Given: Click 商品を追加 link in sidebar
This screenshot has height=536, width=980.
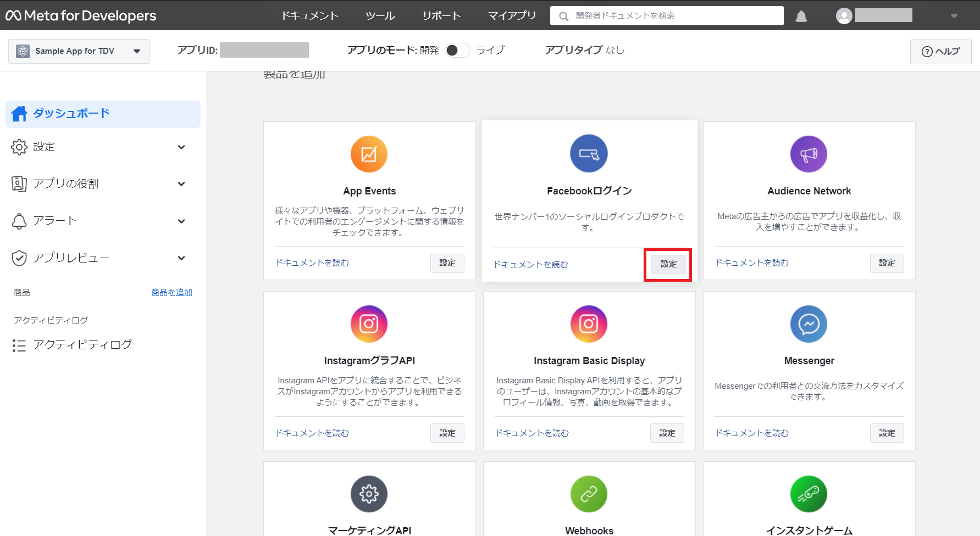Looking at the screenshot, I should 171,293.
